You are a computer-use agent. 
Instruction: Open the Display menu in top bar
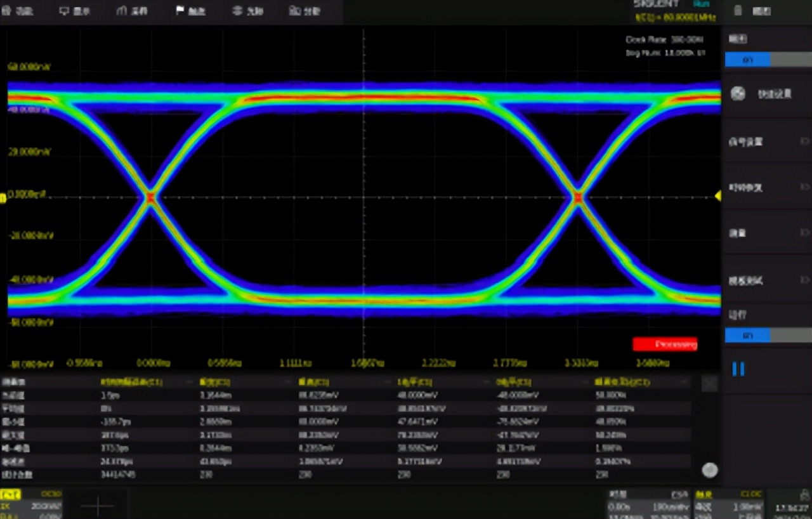[x=75, y=11]
